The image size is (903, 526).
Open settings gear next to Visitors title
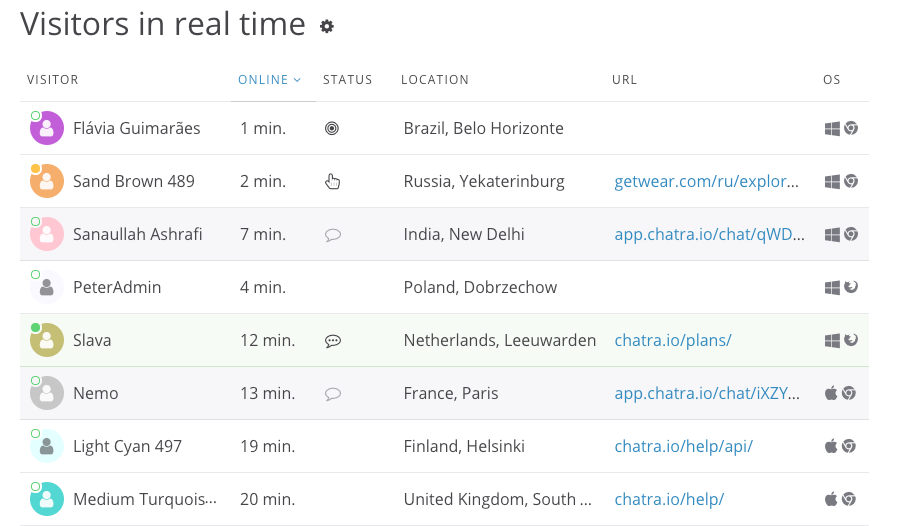point(326,27)
